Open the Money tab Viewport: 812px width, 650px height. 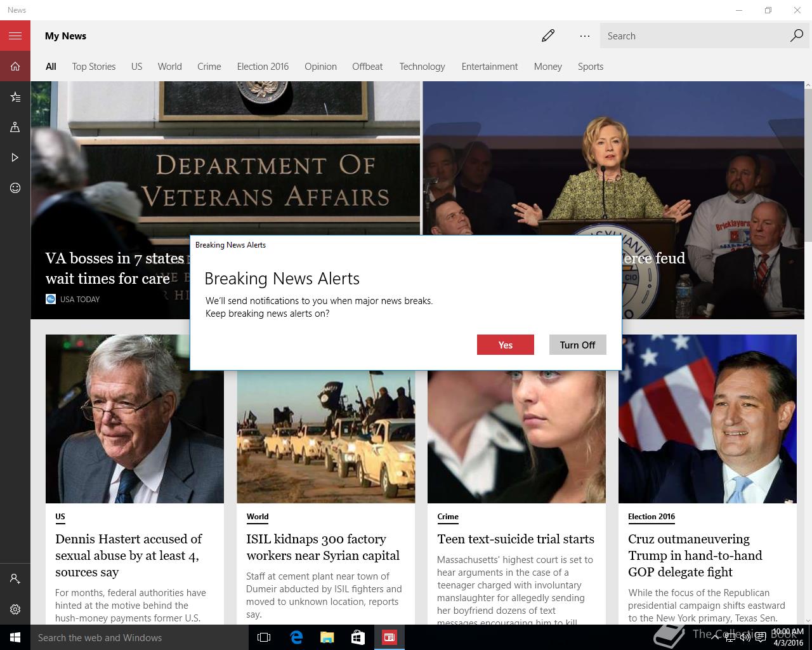pyautogui.click(x=547, y=66)
